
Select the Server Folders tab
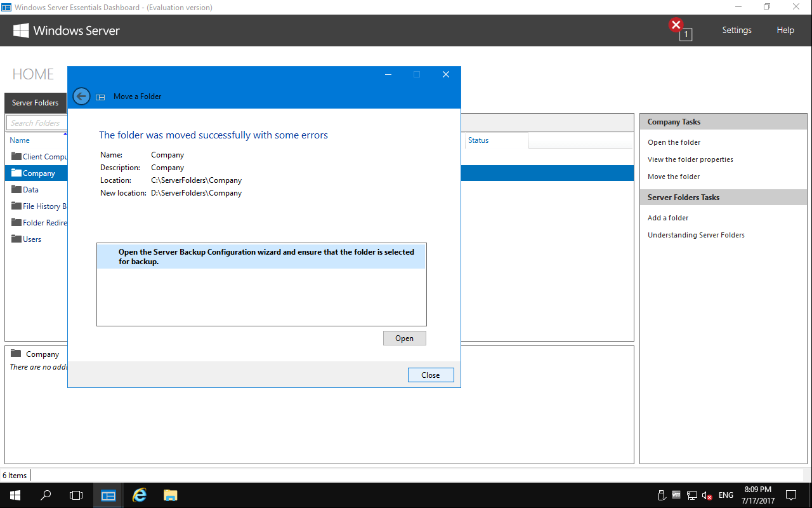click(36, 103)
